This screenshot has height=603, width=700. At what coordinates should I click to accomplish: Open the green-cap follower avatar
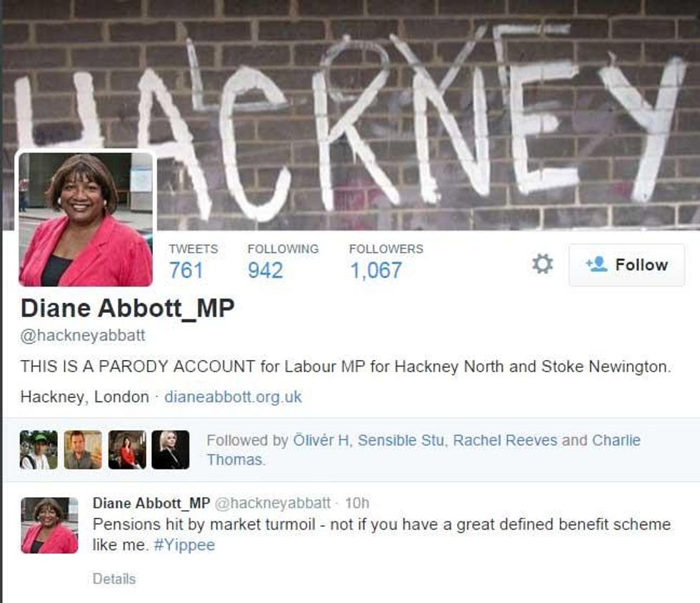(39, 450)
